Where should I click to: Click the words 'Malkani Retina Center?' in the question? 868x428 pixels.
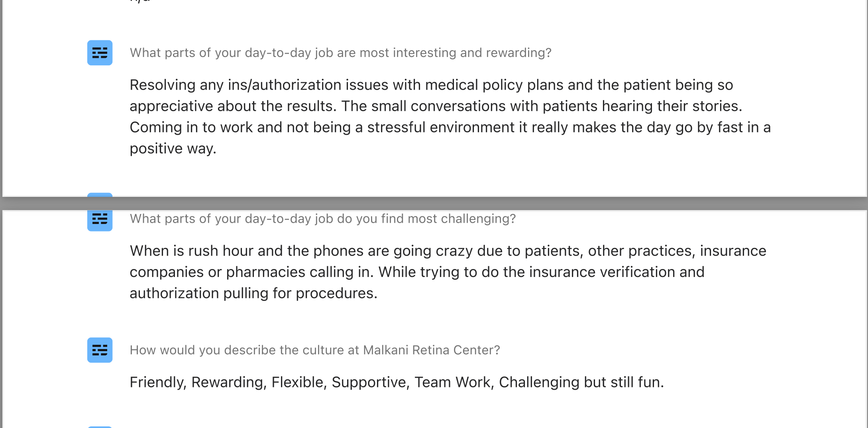[x=432, y=350]
